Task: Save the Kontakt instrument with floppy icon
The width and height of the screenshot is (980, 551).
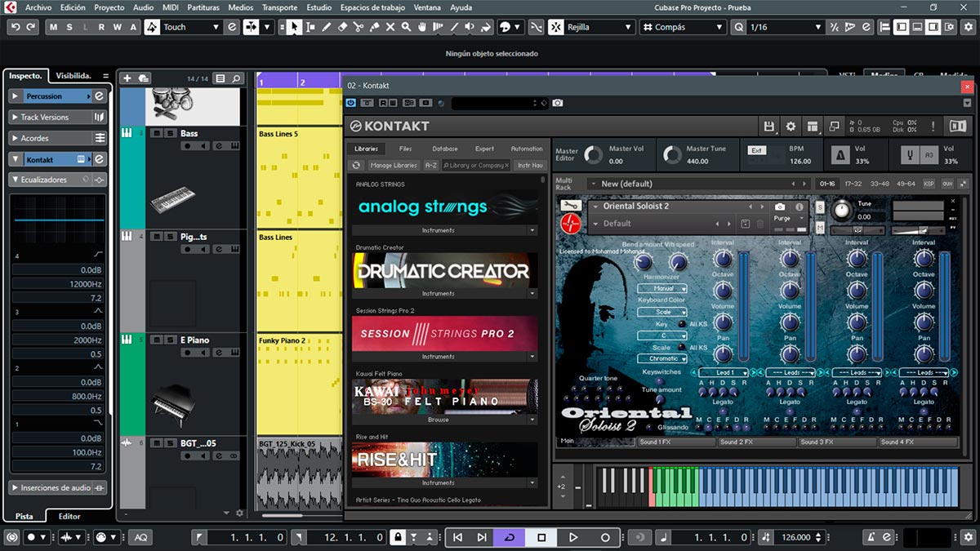Action: [x=768, y=127]
